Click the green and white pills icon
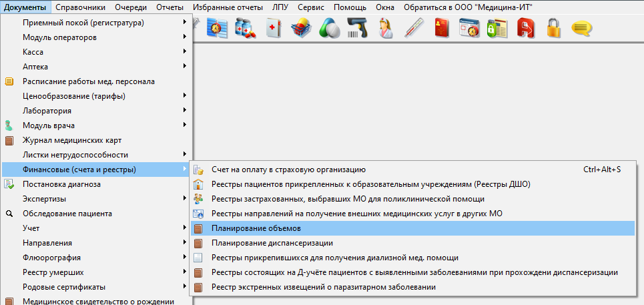Viewport: 644px width, 305px height. point(330,29)
